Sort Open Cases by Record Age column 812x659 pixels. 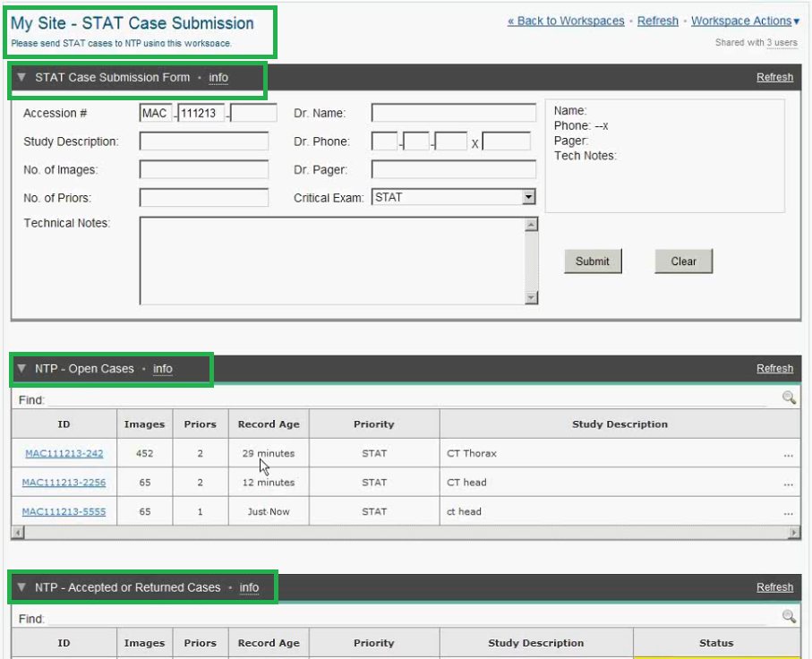pos(269,424)
